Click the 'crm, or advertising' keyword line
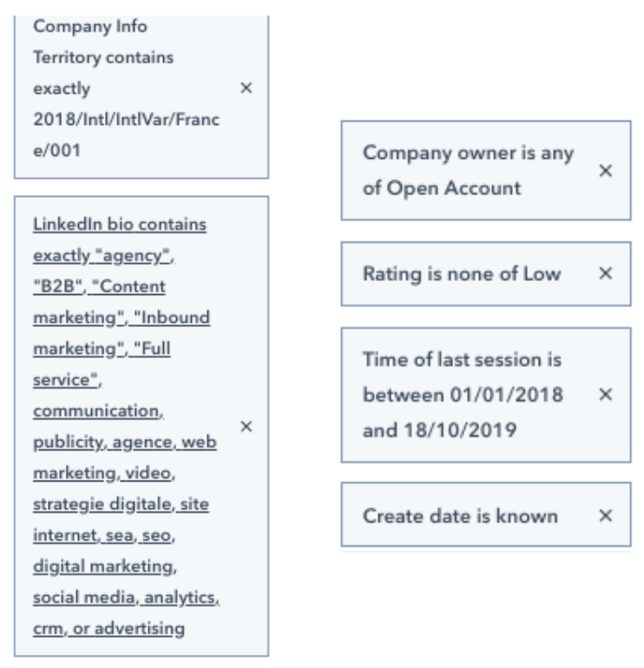This screenshot has height=668, width=644. click(109, 629)
